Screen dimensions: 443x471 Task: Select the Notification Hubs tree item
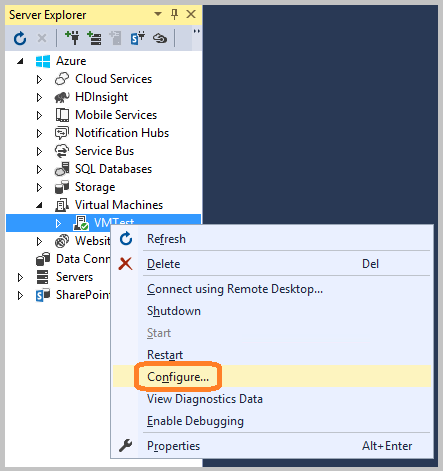tap(122, 133)
